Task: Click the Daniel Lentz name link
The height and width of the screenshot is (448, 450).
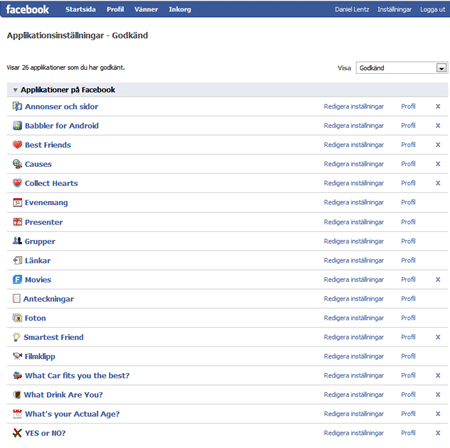Action: (x=352, y=10)
